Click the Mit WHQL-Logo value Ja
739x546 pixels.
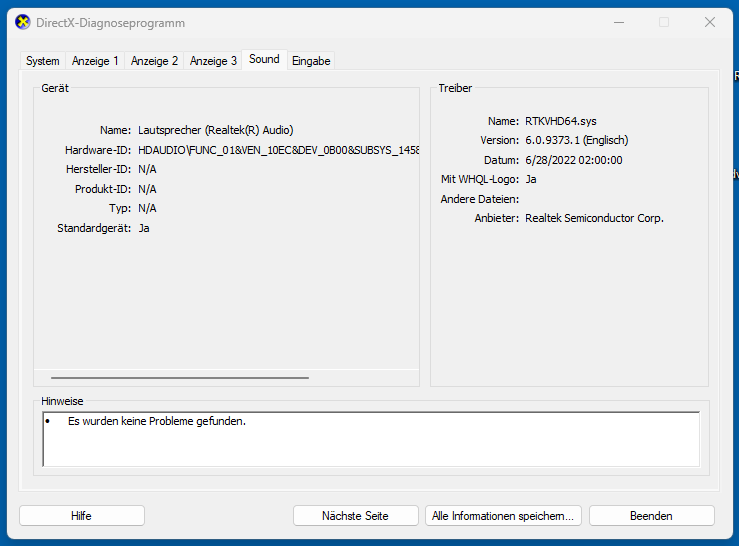tap(531, 179)
